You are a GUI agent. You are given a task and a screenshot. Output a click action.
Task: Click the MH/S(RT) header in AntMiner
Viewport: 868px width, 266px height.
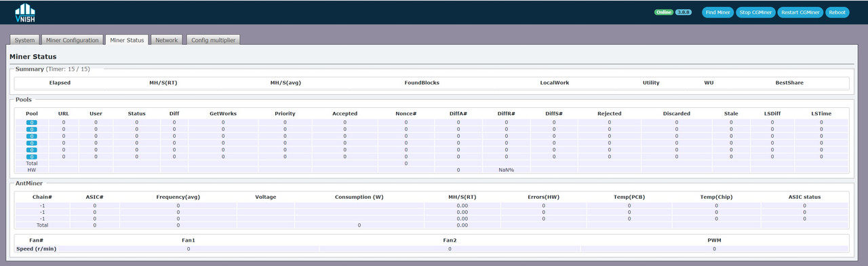462,197
